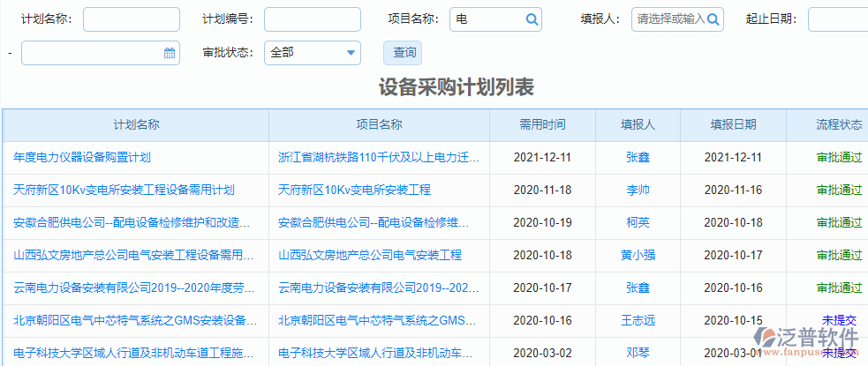Click 审批通过 status in 年度电力仪器 row
The height and width of the screenshot is (366, 868).
pyautogui.click(x=839, y=158)
